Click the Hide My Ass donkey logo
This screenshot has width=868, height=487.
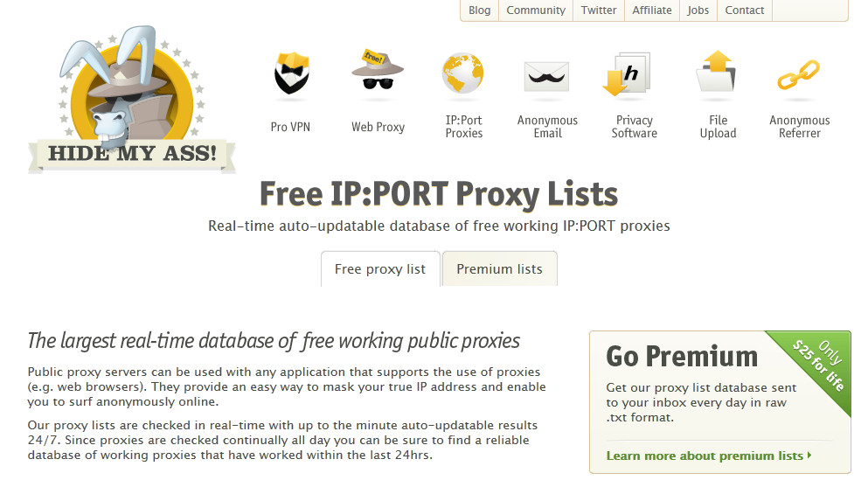[x=132, y=100]
